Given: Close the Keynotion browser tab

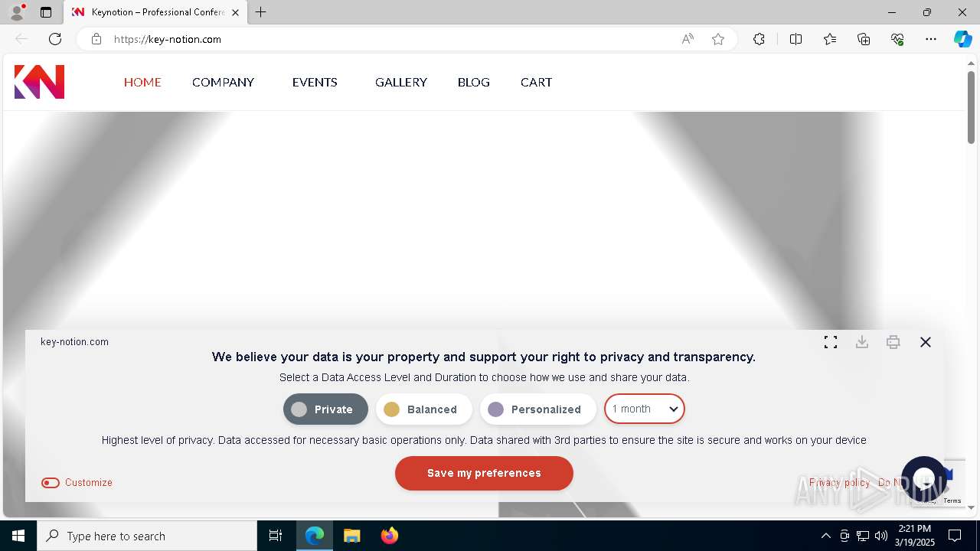Looking at the screenshot, I should pyautogui.click(x=235, y=12).
